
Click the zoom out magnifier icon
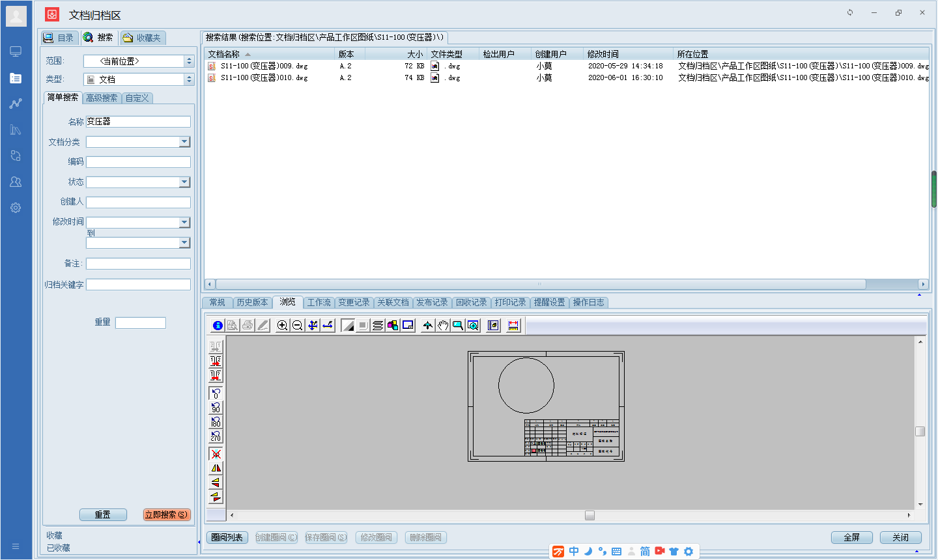(x=298, y=326)
